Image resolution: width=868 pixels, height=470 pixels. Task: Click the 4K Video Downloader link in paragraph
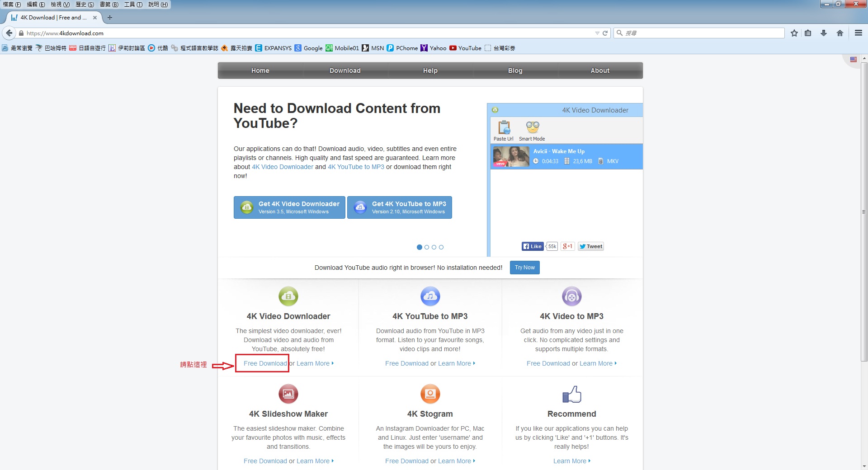pos(283,167)
